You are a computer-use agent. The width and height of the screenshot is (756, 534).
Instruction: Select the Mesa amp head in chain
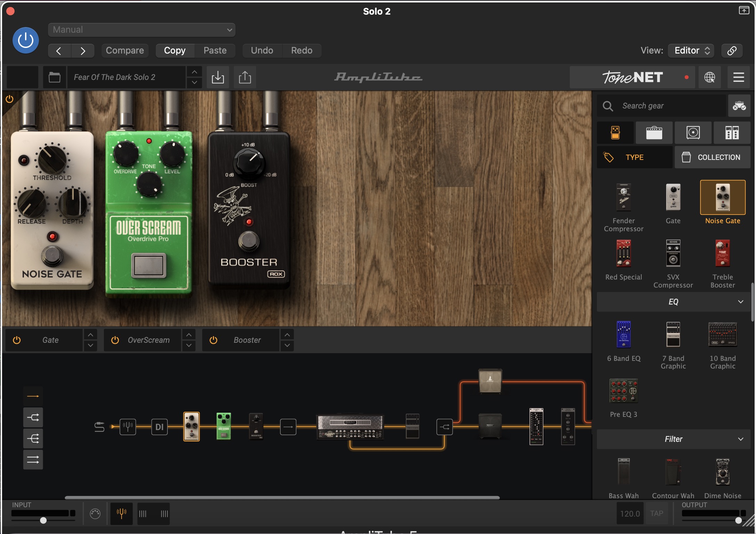click(350, 426)
